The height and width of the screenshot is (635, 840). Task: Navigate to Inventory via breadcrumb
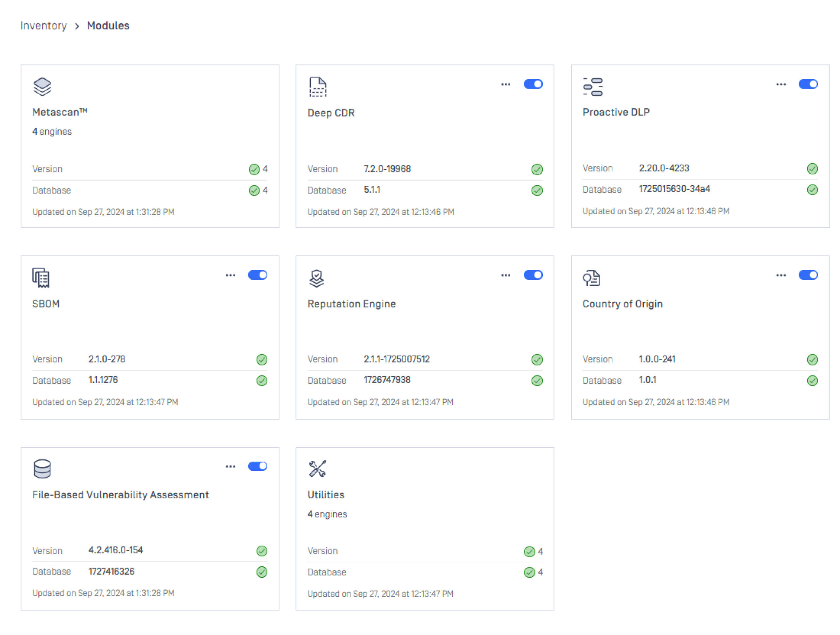pos(44,26)
